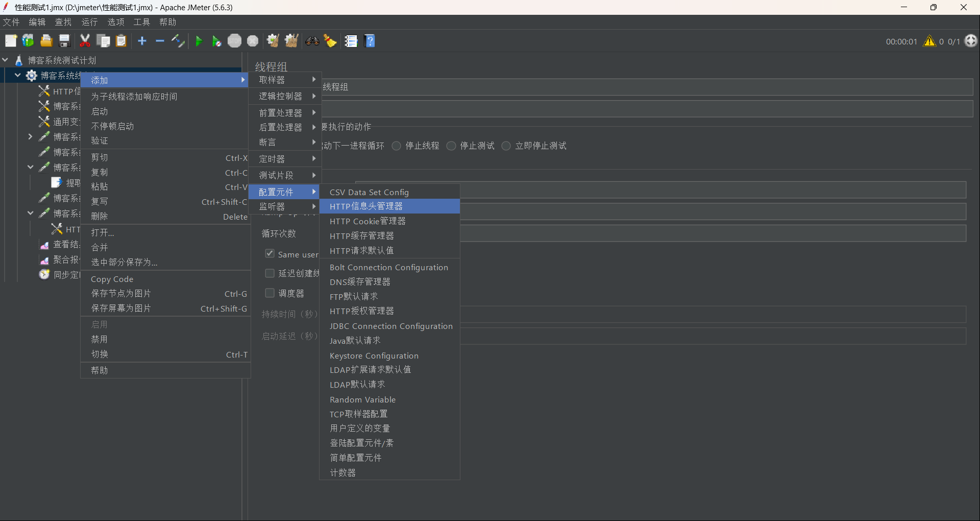Screen dimensions: 980x521
Task: Click the Help question mark icon
Action: (370, 41)
